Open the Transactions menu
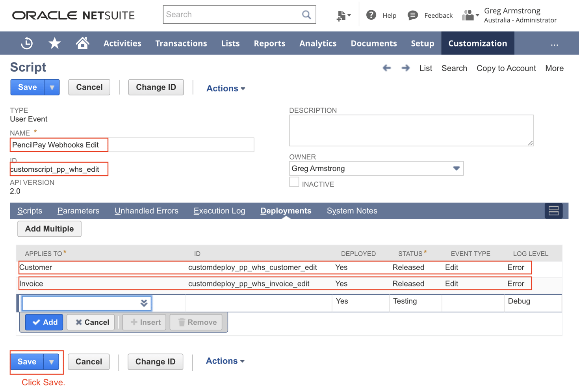 tap(181, 43)
